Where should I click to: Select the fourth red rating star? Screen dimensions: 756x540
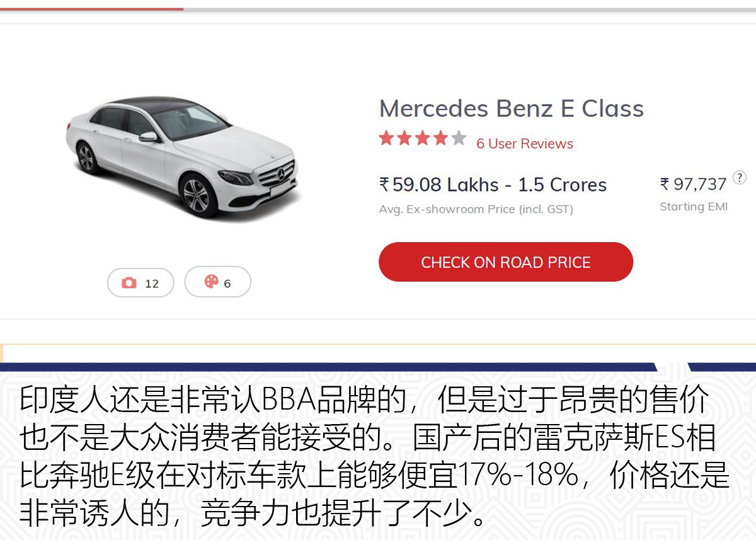click(441, 138)
